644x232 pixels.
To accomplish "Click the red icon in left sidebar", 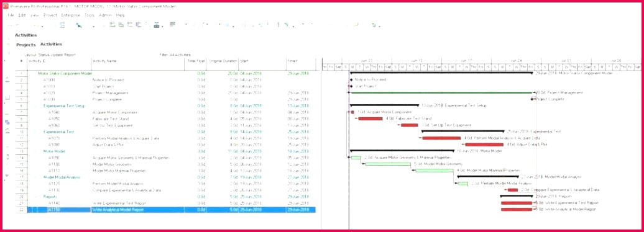I will point(7,176).
